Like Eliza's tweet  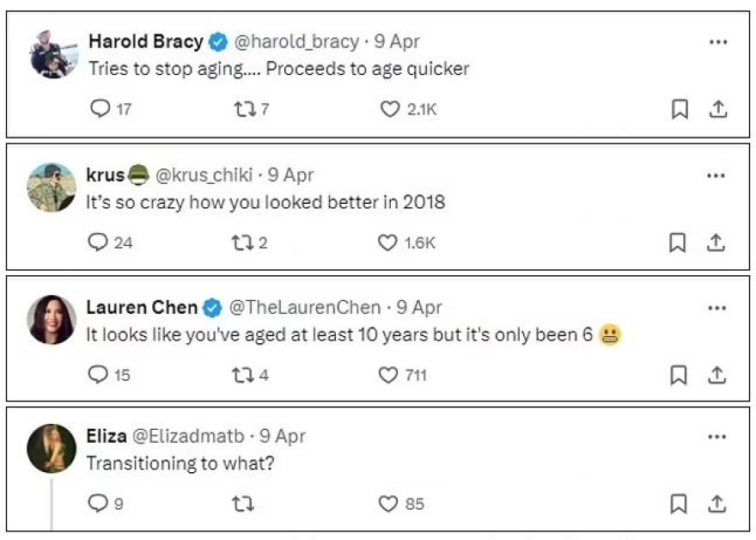(x=389, y=504)
